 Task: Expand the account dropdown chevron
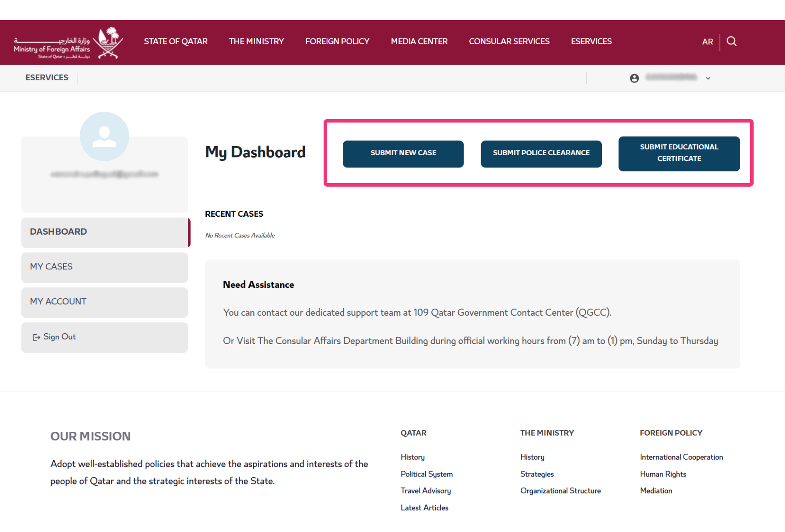[x=708, y=78]
